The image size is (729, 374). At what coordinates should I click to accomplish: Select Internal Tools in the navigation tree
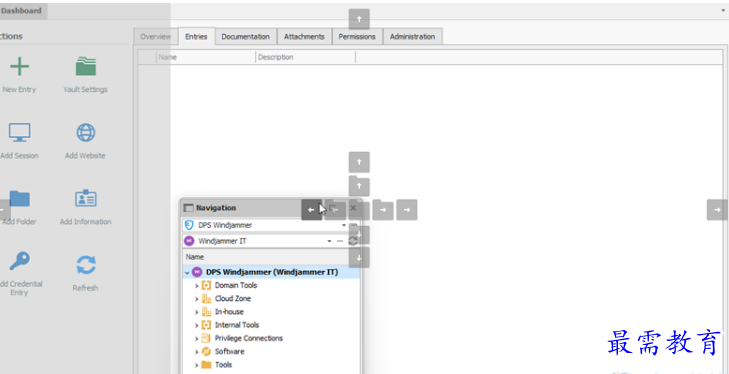[x=237, y=325]
